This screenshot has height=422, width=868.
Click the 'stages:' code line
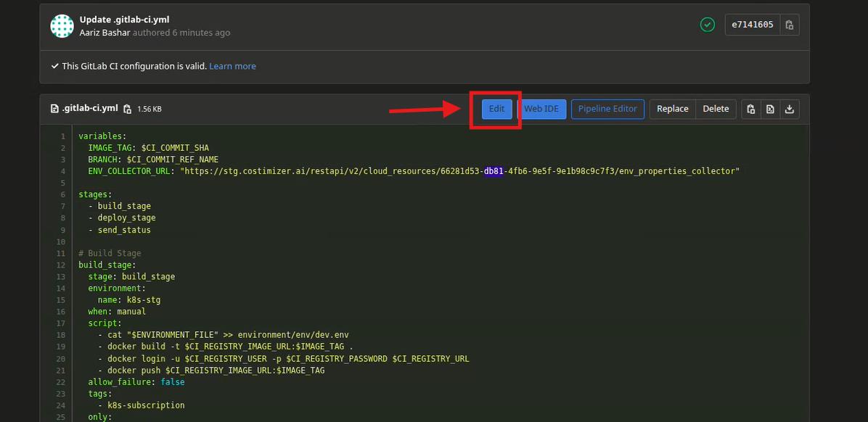pos(95,194)
